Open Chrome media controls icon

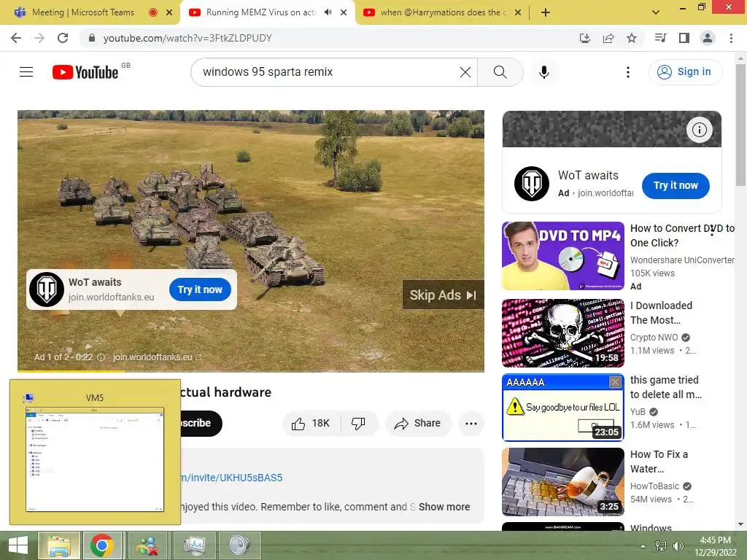tap(660, 38)
